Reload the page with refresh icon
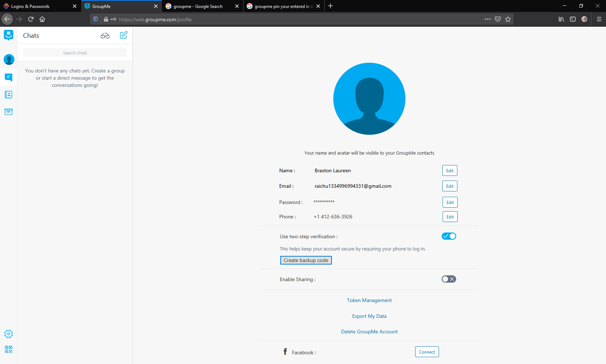 (31, 19)
